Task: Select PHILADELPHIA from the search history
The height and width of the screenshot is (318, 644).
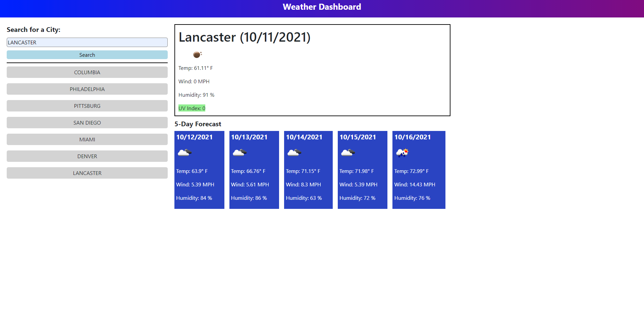Action: point(87,89)
